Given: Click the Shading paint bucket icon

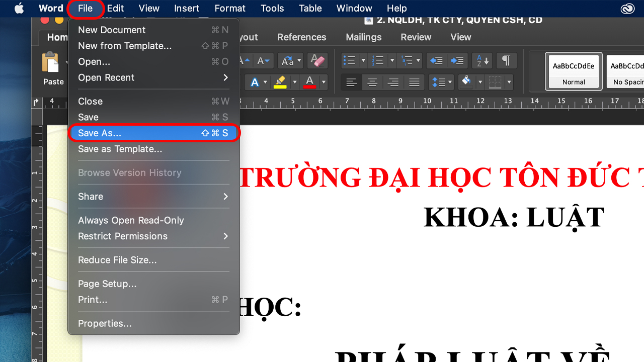Looking at the screenshot, I should coord(466,81).
